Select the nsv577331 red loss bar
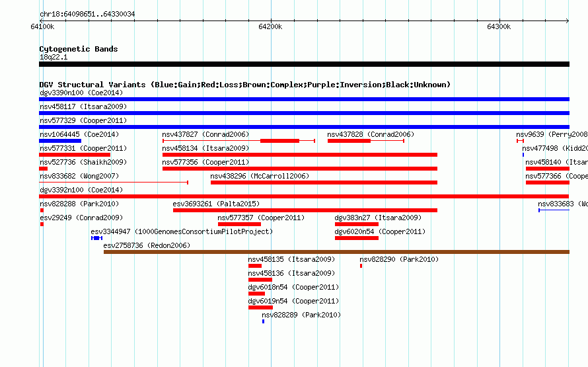The height and width of the screenshot is (367, 588). pos(75,155)
